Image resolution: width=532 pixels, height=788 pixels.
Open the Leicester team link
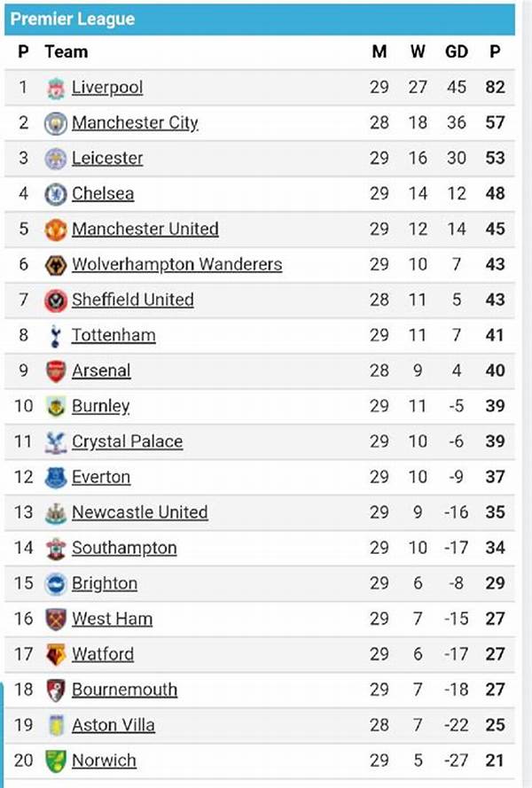107,158
